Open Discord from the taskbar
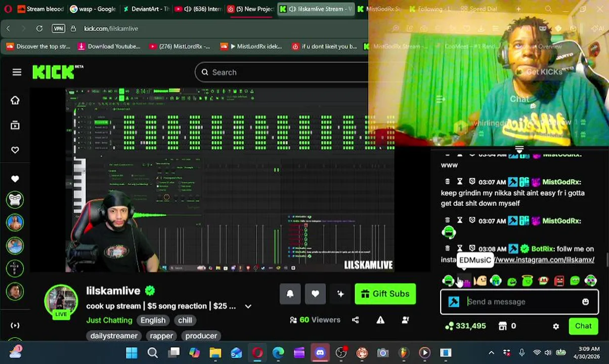609x364 pixels. tap(320, 353)
